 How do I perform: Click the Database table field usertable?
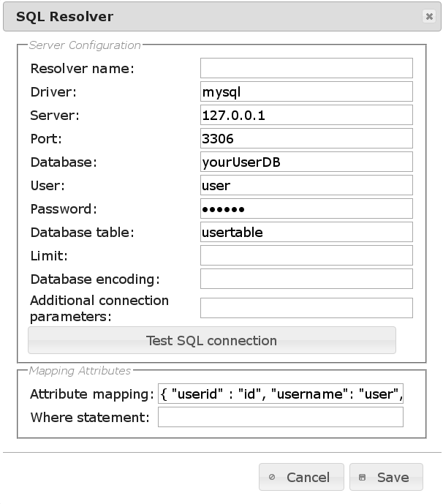click(306, 232)
